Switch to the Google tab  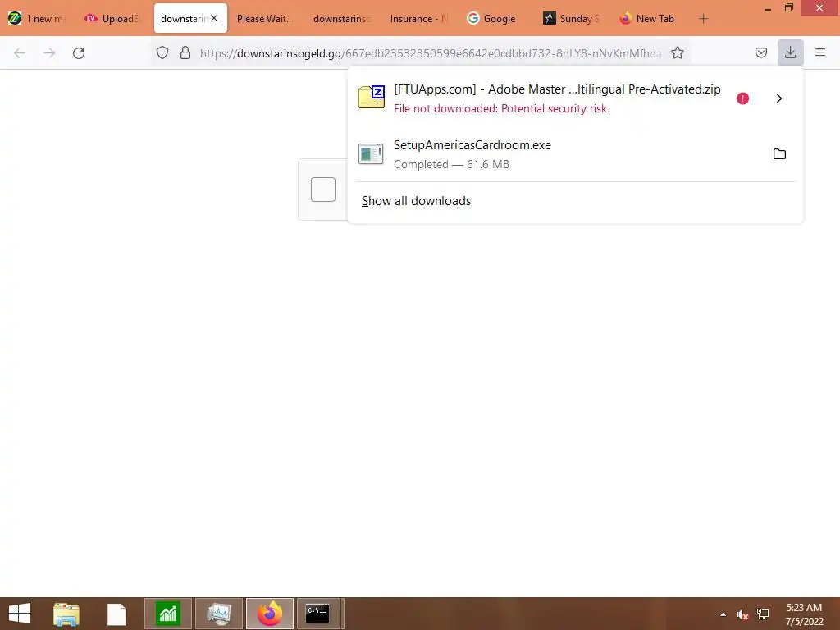coord(493,19)
